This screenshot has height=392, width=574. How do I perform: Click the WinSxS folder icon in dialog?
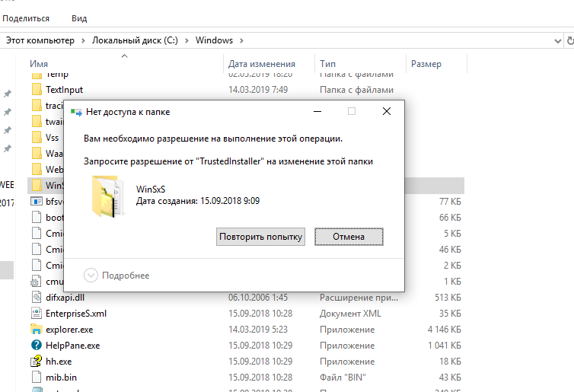[109, 196]
